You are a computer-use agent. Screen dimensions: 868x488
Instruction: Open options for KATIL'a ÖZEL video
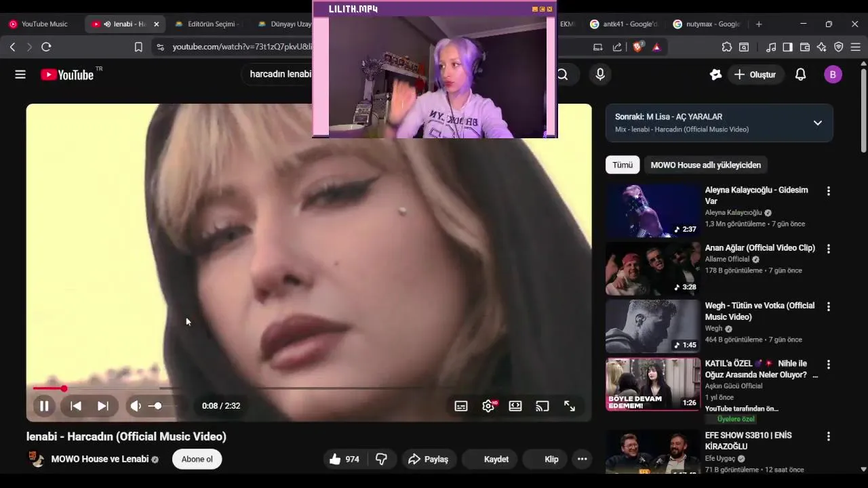click(x=828, y=365)
